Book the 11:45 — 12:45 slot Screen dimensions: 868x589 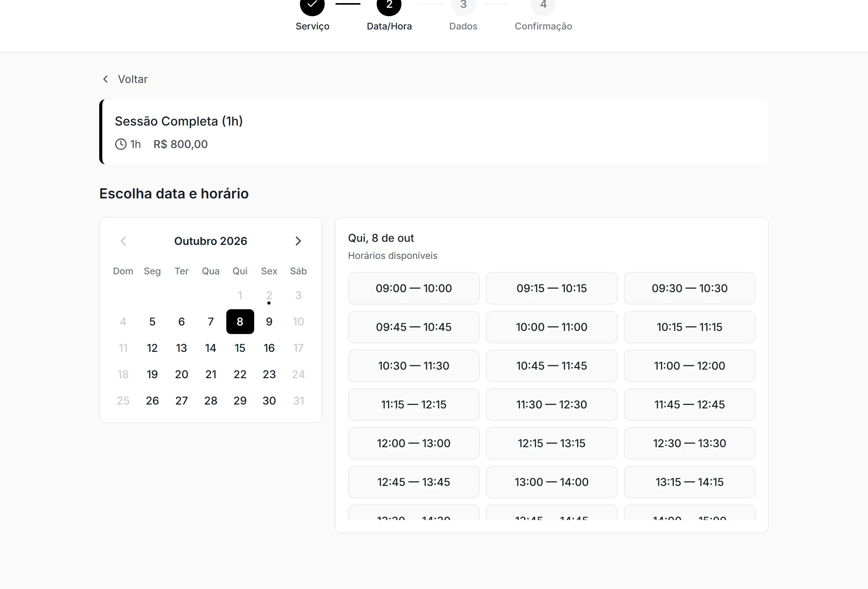pos(690,405)
